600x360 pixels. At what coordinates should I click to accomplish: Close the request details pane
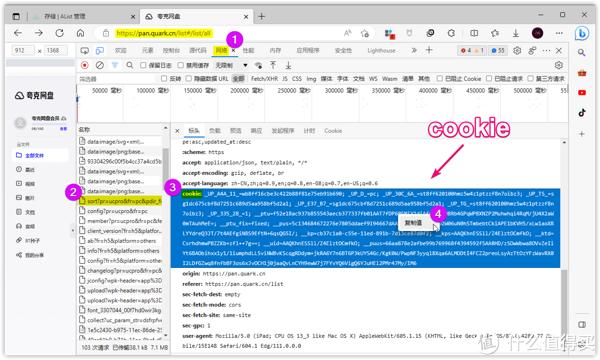(x=177, y=131)
